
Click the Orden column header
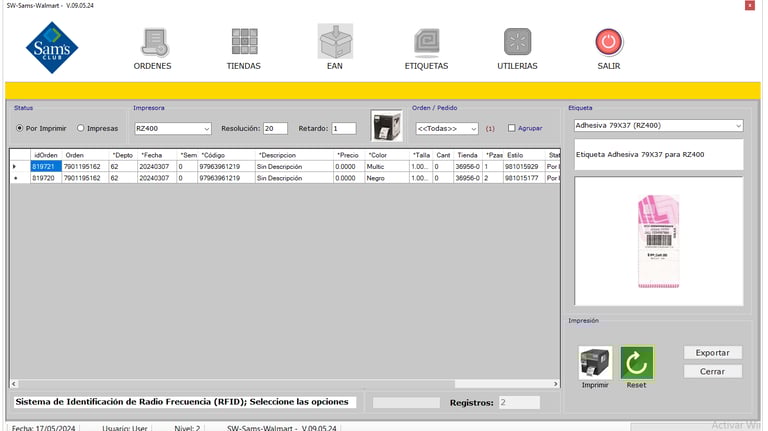[x=85, y=155]
